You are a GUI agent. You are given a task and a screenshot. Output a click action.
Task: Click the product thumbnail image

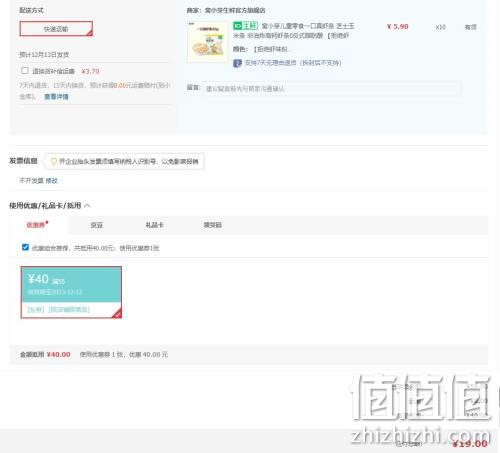[207, 42]
